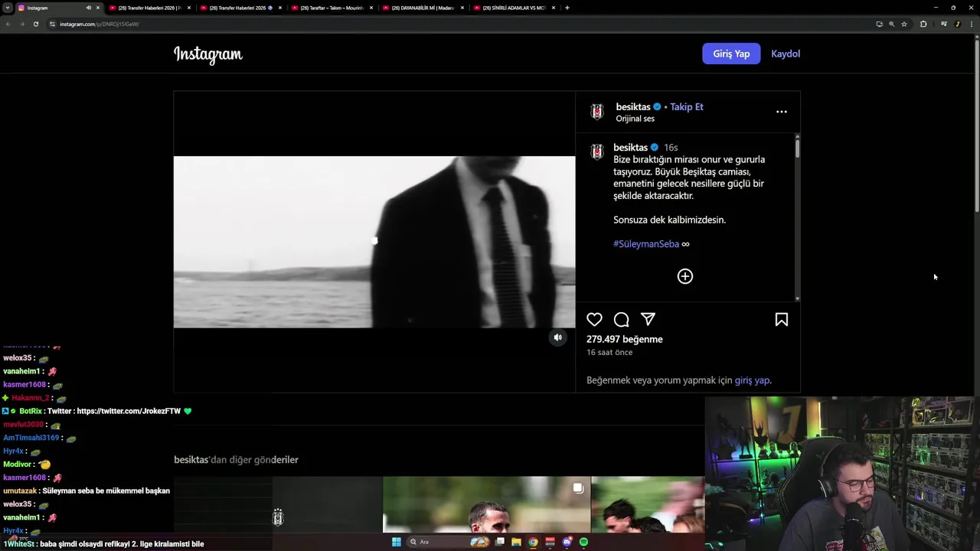Open Spotify from the taskbar
Viewport: 980px width, 551px height.
(x=583, y=542)
